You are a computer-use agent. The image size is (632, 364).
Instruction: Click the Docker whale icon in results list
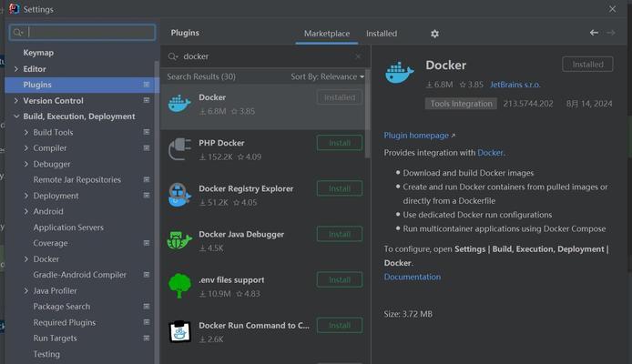click(179, 104)
